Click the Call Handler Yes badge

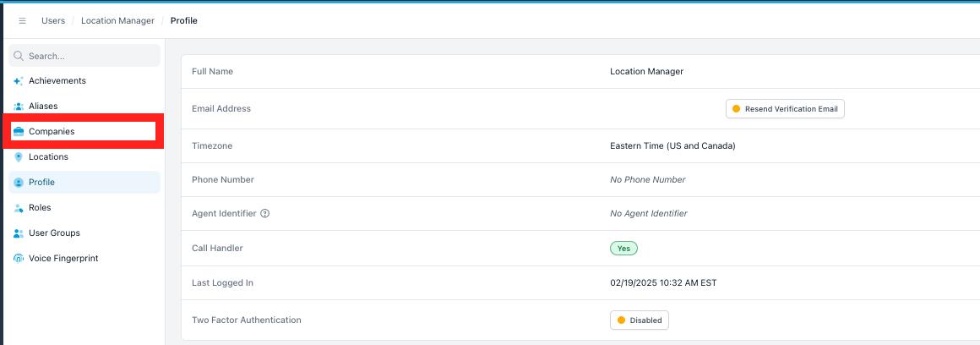(x=623, y=248)
